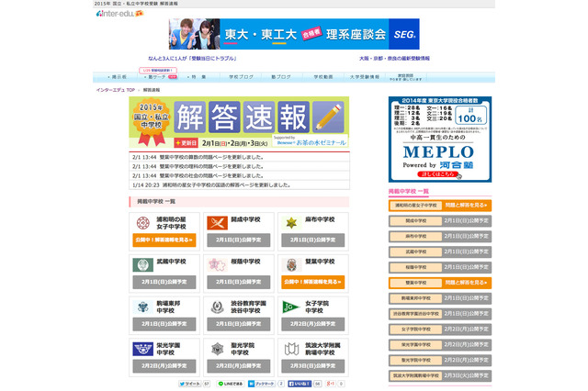Open sidebar 浦和明の星女子中学校 問題と解答を見る
Image resolution: width=588 pixels, height=391 pixels.
440,206
